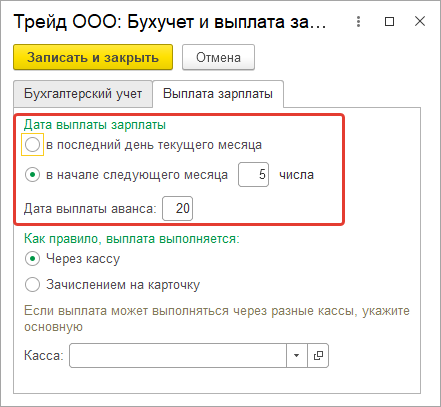Viewport: 441px width, 407px height.
Task: Select 'в последний день текущего месяца' radio button
Action: (32, 145)
